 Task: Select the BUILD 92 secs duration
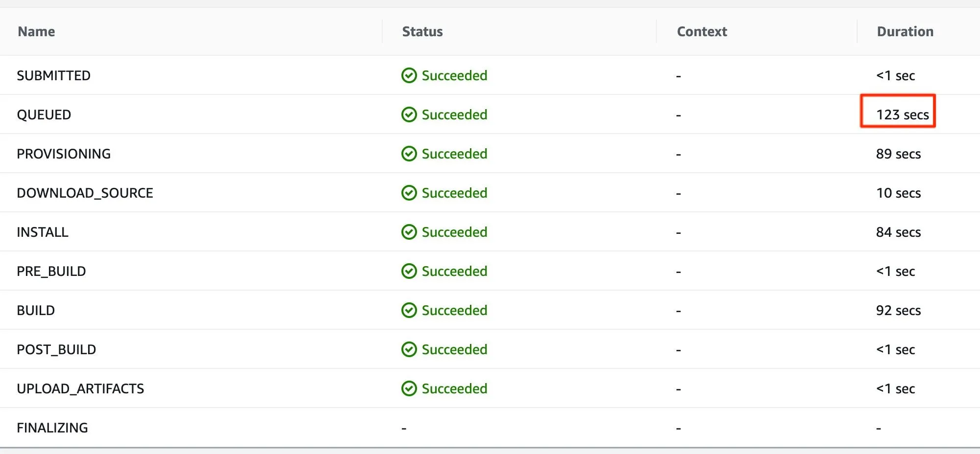tap(898, 311)
